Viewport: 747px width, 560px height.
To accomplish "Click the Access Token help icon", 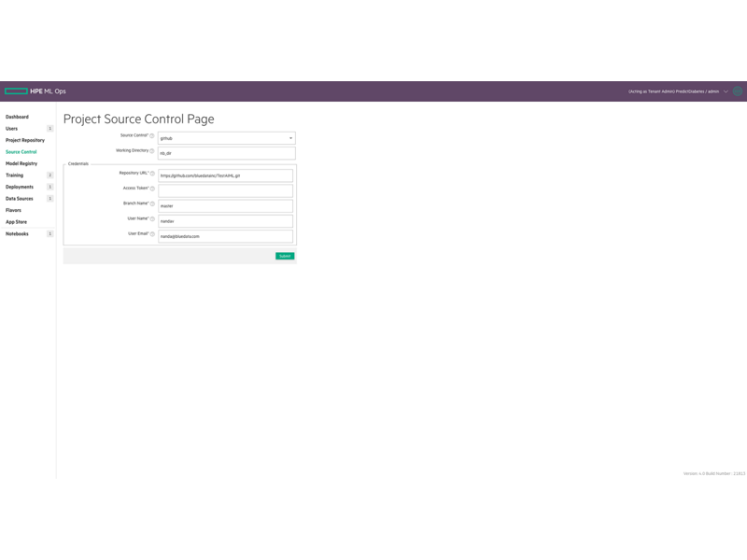I will coord(152,189).
